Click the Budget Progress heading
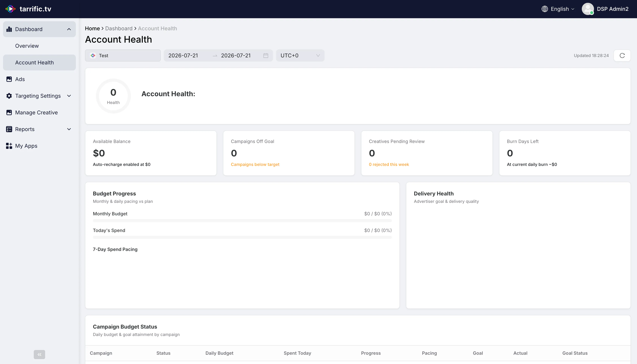The width and height of the screenshot is (637, 364). [x=114, y=194]
